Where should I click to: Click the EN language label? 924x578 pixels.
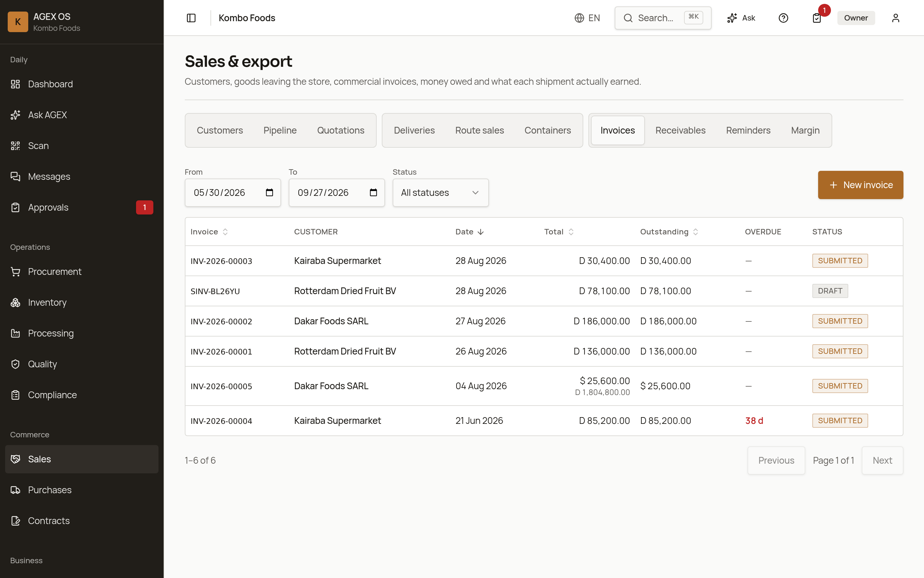[x=594, y=18]
